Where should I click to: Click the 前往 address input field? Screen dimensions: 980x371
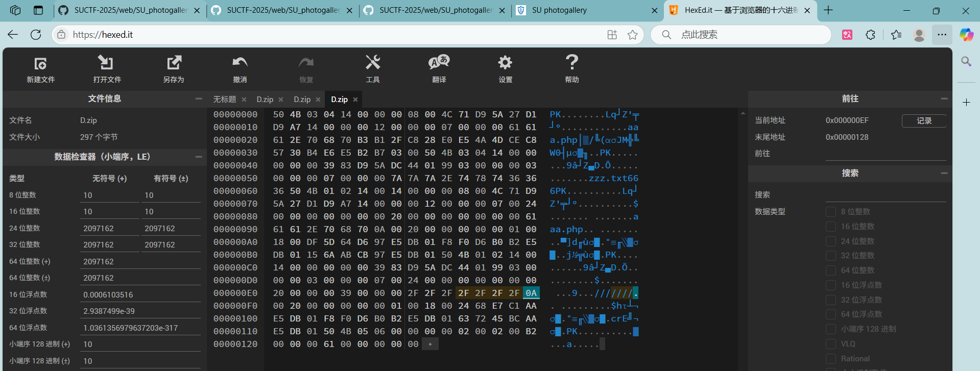886,154
